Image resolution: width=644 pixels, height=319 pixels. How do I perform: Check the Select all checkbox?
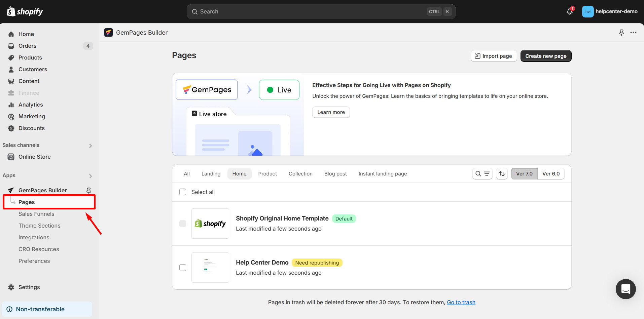point(183,192)
